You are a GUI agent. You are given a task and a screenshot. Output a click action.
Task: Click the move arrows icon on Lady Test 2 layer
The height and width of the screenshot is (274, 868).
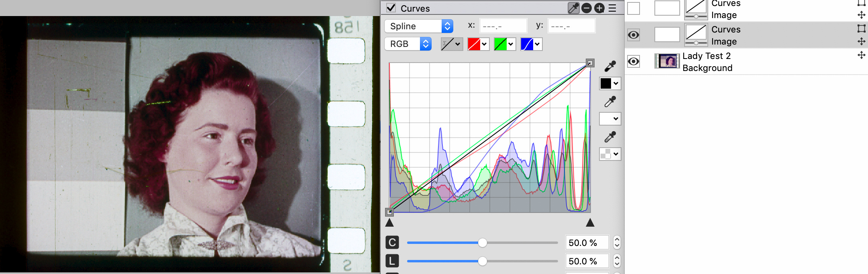(862, 55)
